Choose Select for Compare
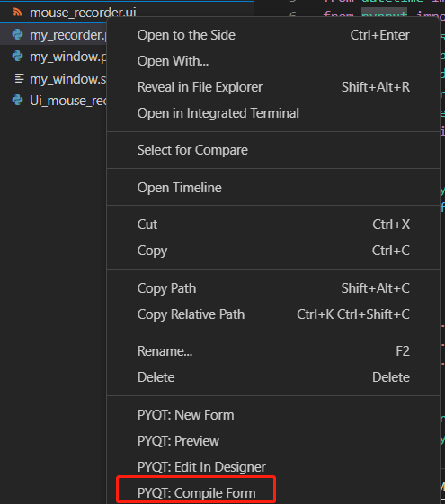Viewport: 445px width, 504px height. pyautogui.click(x=273, y=150)
